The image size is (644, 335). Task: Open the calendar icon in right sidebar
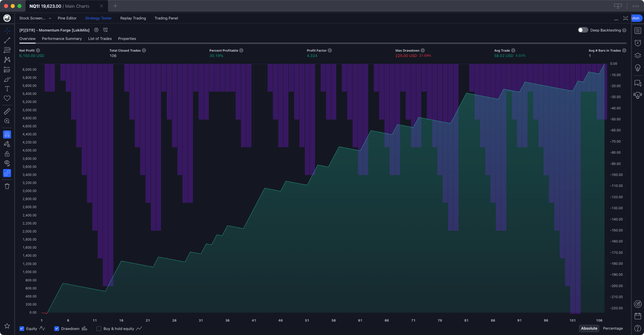tap(638, 316)
